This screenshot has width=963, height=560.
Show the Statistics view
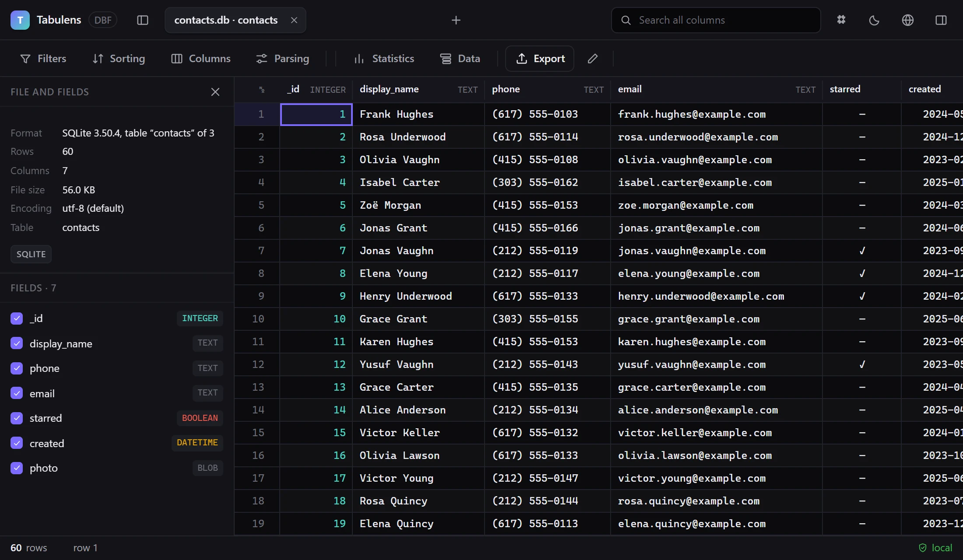coord(384,59)
